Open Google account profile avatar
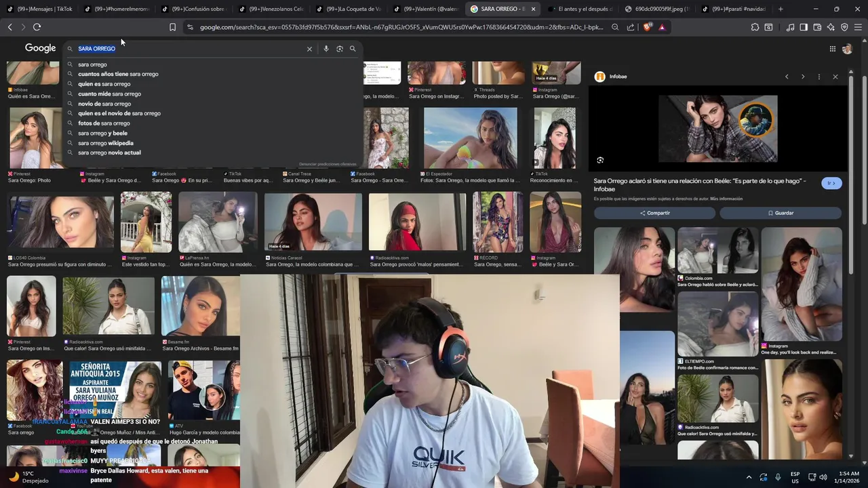Screen dimensions: 868x488 pos(847,49)
